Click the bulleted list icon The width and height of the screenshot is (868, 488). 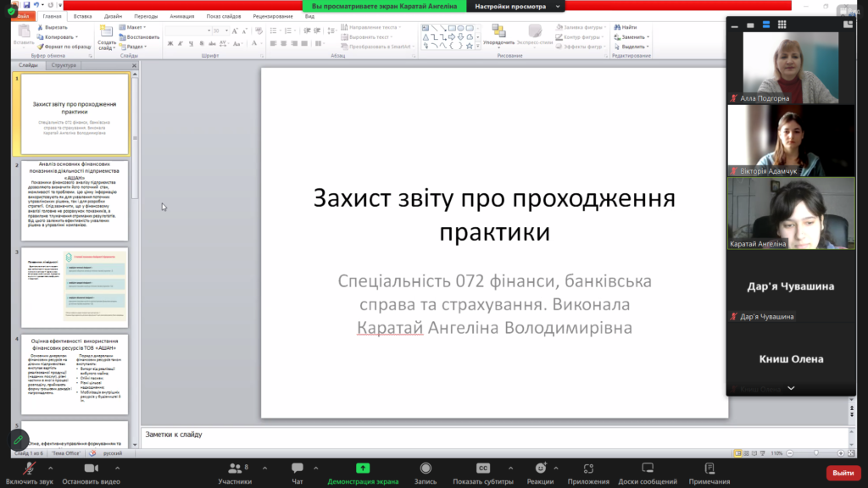[274, 30]
